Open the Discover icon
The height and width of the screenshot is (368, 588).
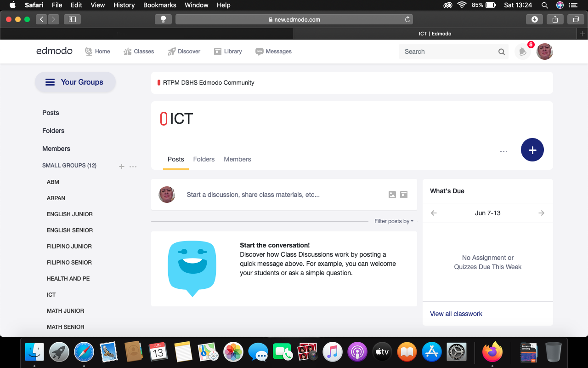click(x=172, y=51)
